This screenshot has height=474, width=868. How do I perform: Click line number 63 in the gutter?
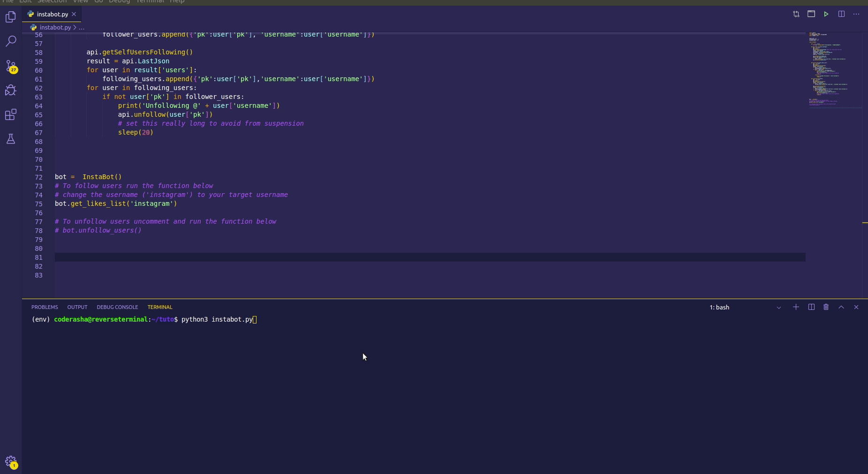tap(38, 97)
